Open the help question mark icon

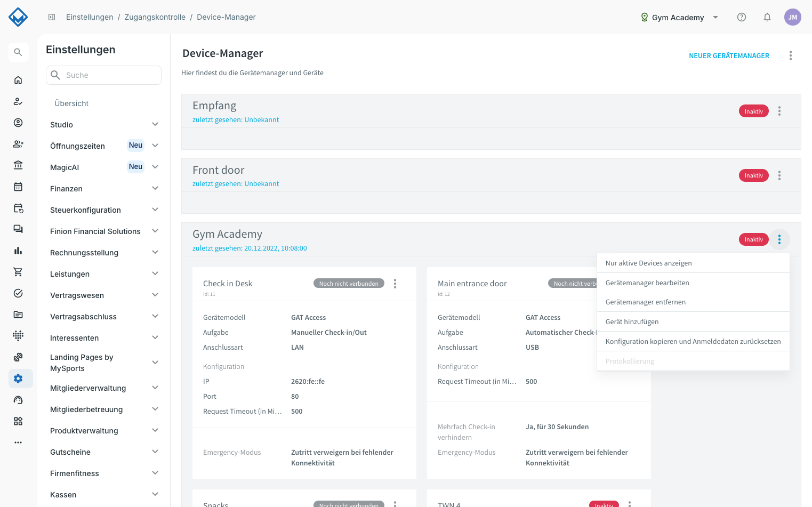[x=742, y=17]
